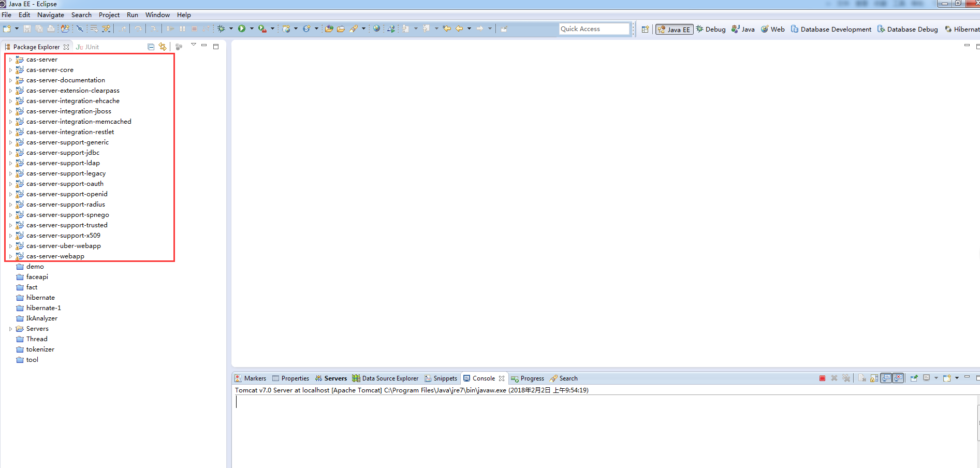Click the Display Selected Console monitor icon
This screenshot has height=468, width=980.
click(x=926, y=378)
